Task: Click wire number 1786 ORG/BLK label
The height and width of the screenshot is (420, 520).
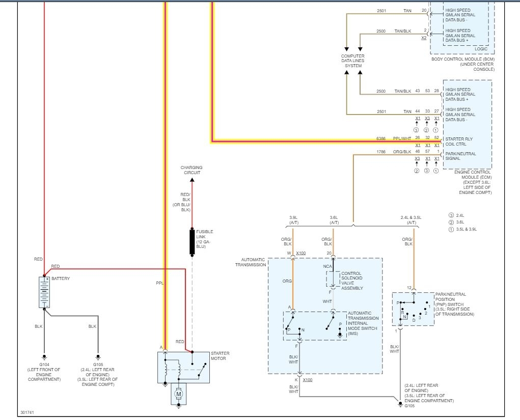Action: click(394, 152)
